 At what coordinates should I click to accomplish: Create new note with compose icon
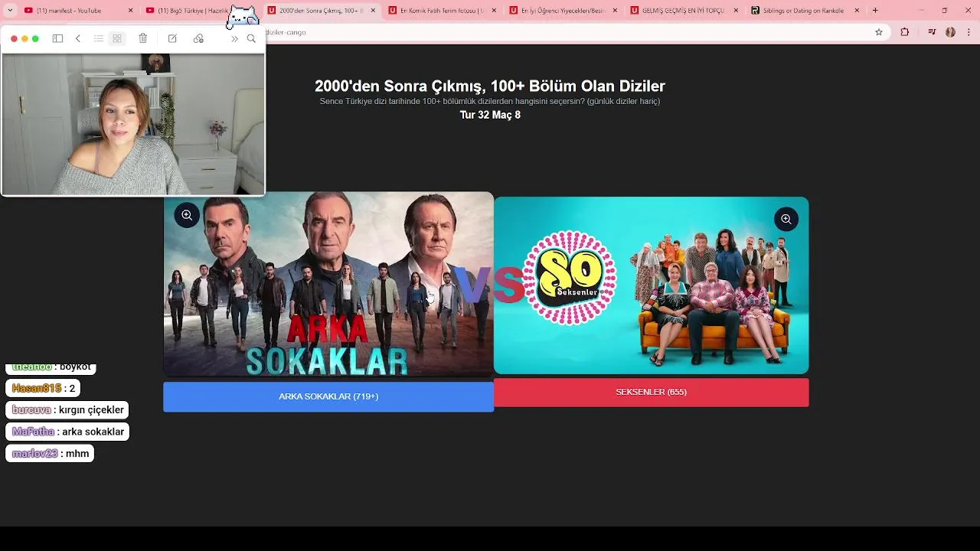pyautogui.click(x=172, y=38)
